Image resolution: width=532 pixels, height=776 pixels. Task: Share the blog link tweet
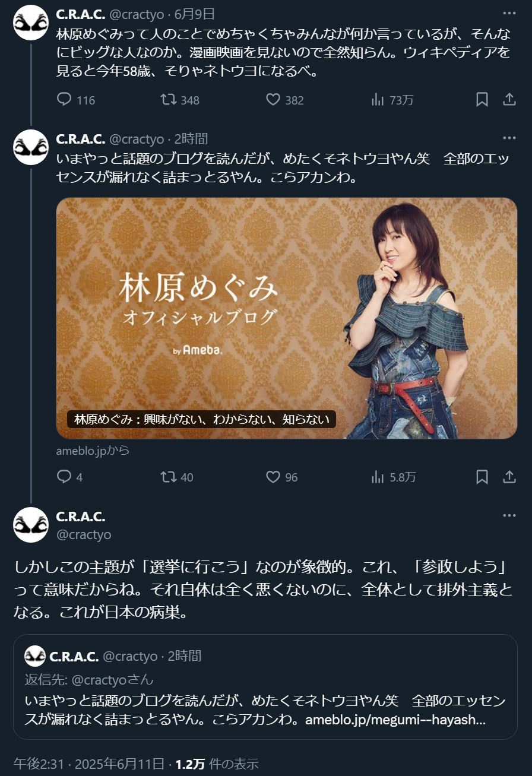coord(509,477)
